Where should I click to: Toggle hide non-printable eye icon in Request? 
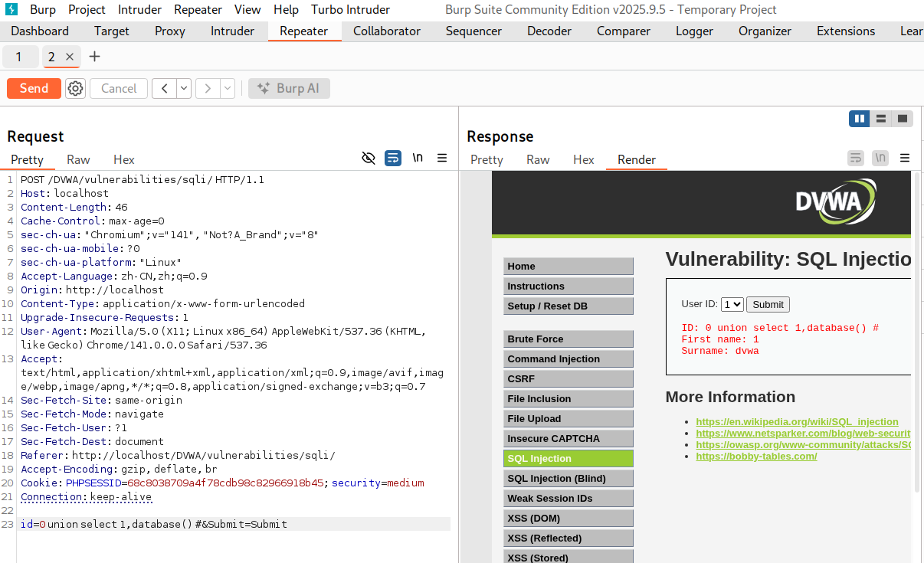(x=369, y=159)
